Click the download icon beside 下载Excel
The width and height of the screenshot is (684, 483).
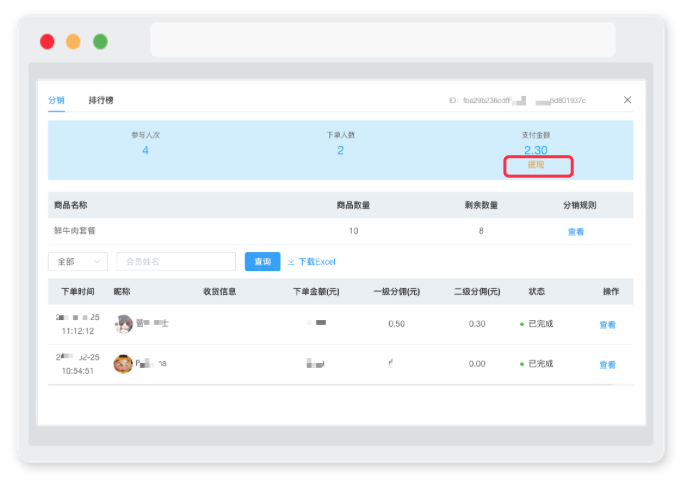[291, 262]
